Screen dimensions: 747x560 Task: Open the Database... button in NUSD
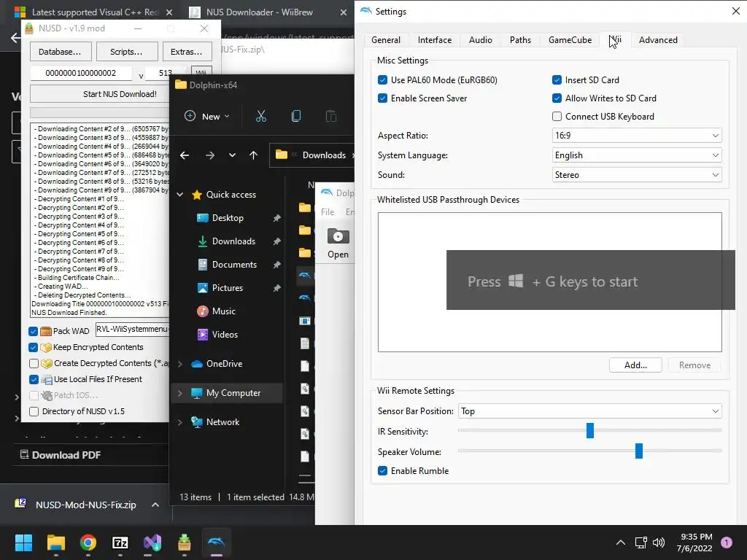click(60, 52)
